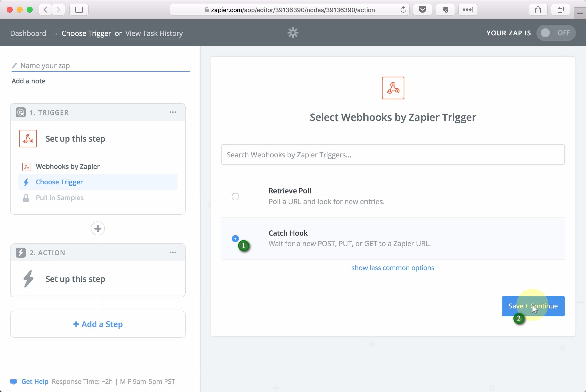Collapse with show less common options

pos(393,268)
